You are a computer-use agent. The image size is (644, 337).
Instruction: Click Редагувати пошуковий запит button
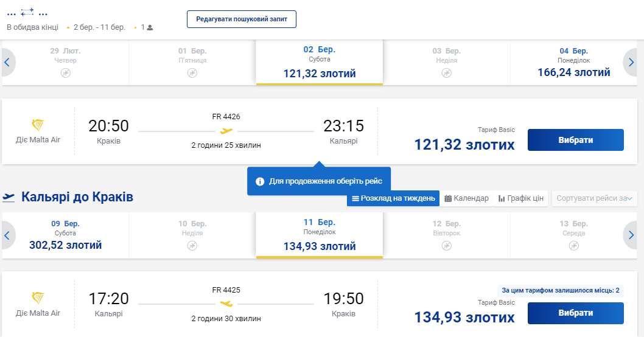pyautogui.click(x=242, y=19)
